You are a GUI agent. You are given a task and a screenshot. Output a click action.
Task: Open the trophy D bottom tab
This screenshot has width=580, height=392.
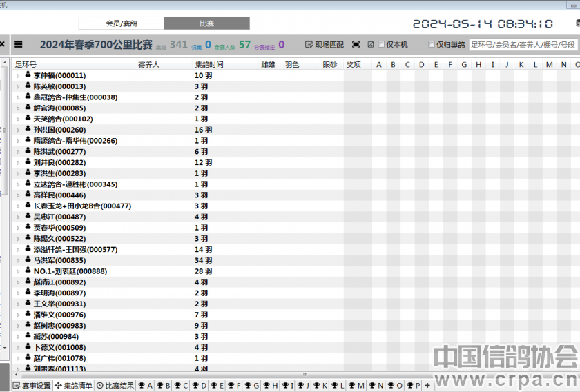pyautogui.click(x=200, y=385)
